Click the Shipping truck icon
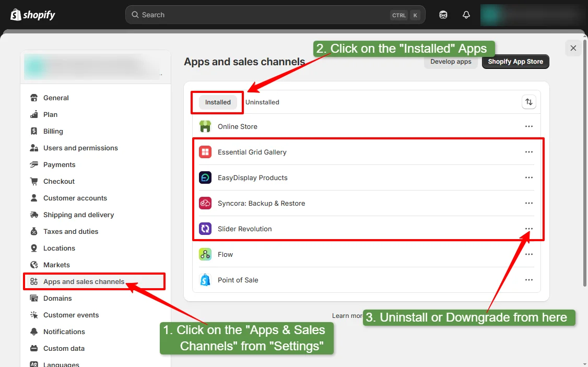Viewport: 588px width, 367px height. click(x=34, y=215)
